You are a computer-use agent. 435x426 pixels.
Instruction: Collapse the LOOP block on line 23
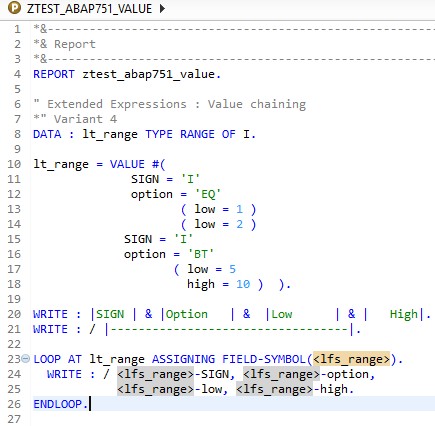(26, 359)
